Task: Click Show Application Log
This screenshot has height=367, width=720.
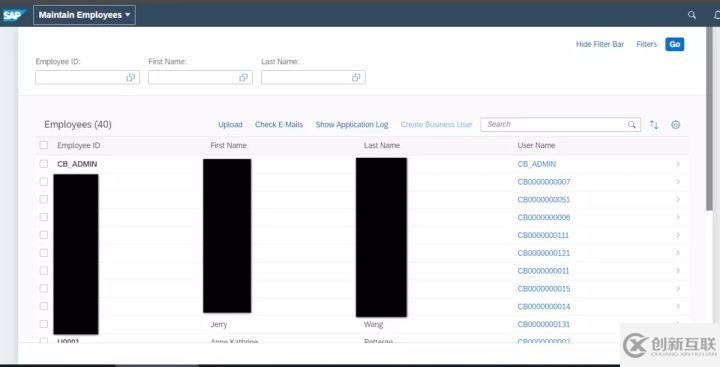Action: [x=352, y=124]
